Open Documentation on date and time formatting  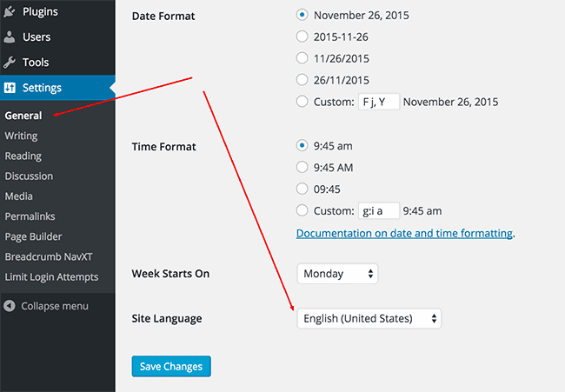click(x=404, y=234)
